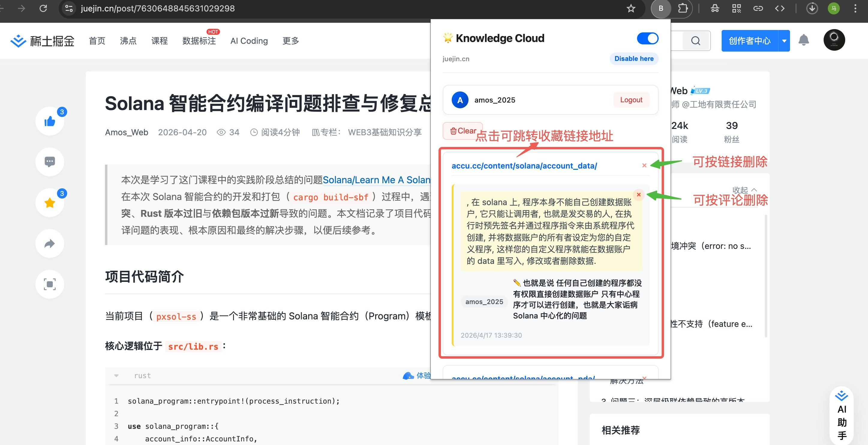Screen dimensions: 868x445
Task: Bookmark this page with star icon
Action: (631, 8)
